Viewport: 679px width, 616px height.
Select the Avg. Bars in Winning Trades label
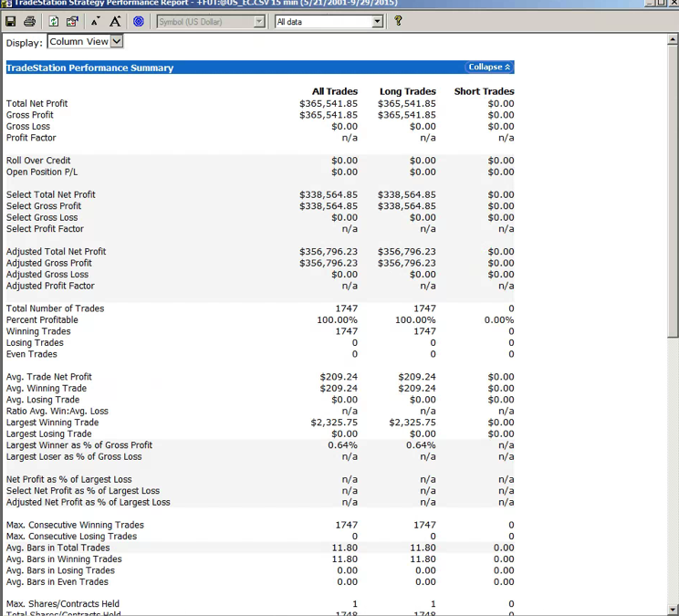(64, 559)
